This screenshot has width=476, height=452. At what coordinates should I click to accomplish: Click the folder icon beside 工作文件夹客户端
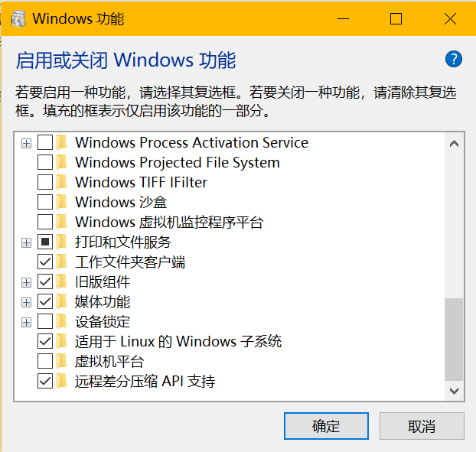(x=63, y=262)
